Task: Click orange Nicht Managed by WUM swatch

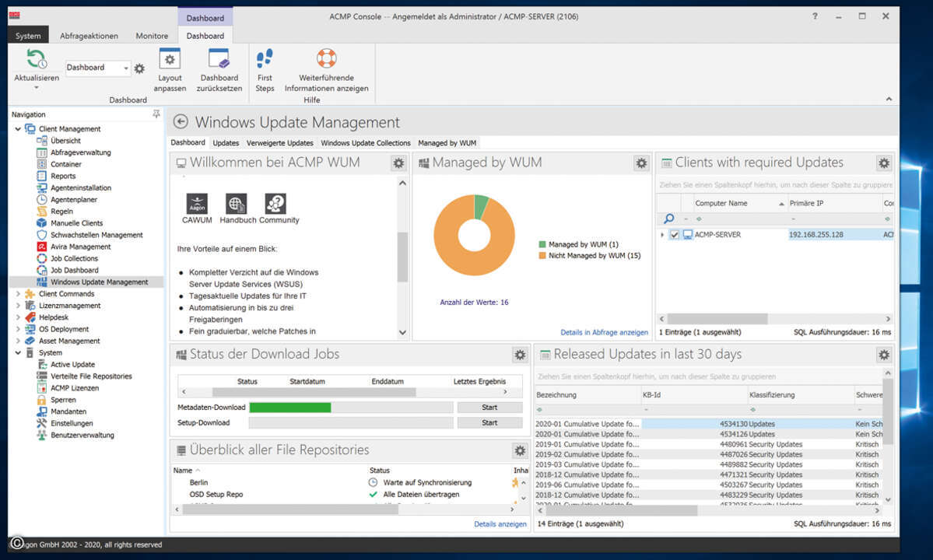Action: point(542,256)
